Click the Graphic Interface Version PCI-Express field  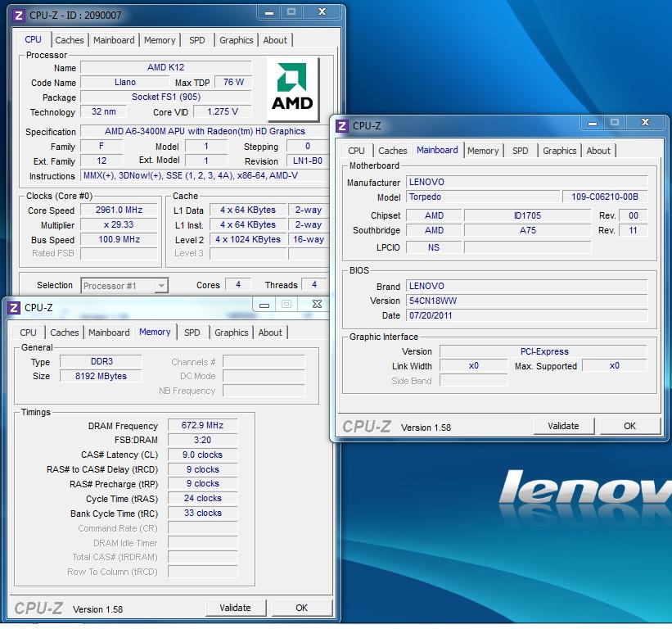pyautogui.click(x=543, y=351)
